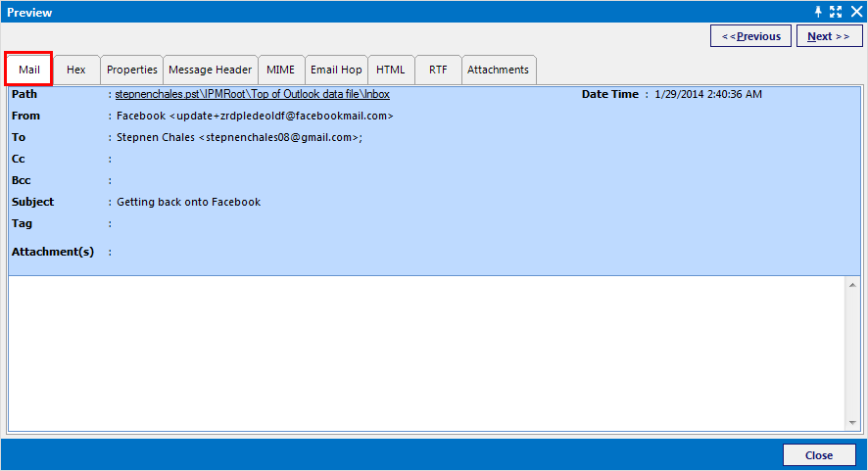Click the Close button at the bottom
This screenshot has height=471, width=868.
click(819, 455)
